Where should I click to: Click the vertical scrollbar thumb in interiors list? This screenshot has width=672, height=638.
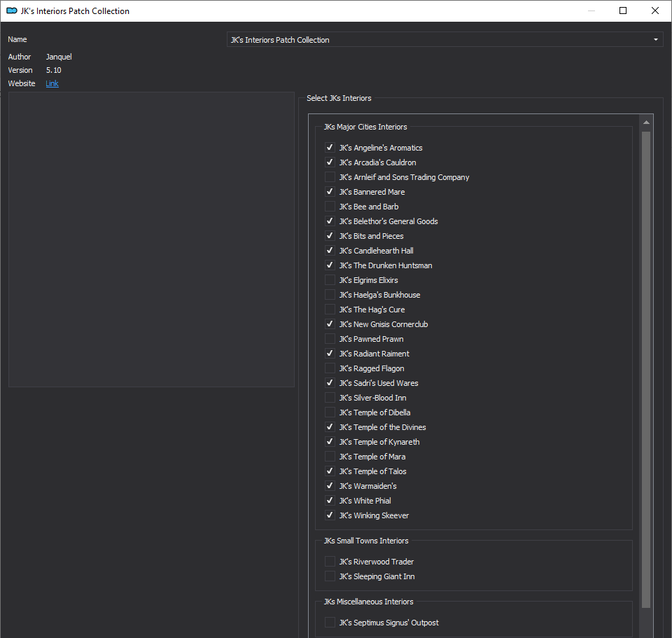[x=646, y=370]
